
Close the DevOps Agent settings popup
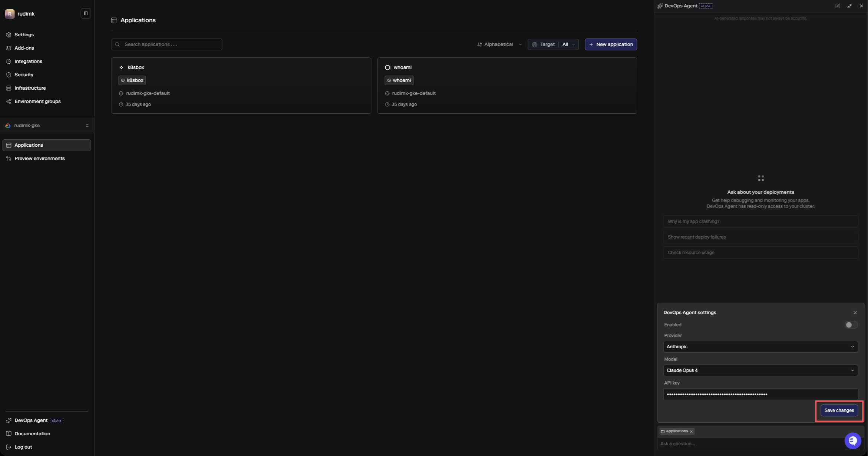pyautogui.click(x=855, y=313)
